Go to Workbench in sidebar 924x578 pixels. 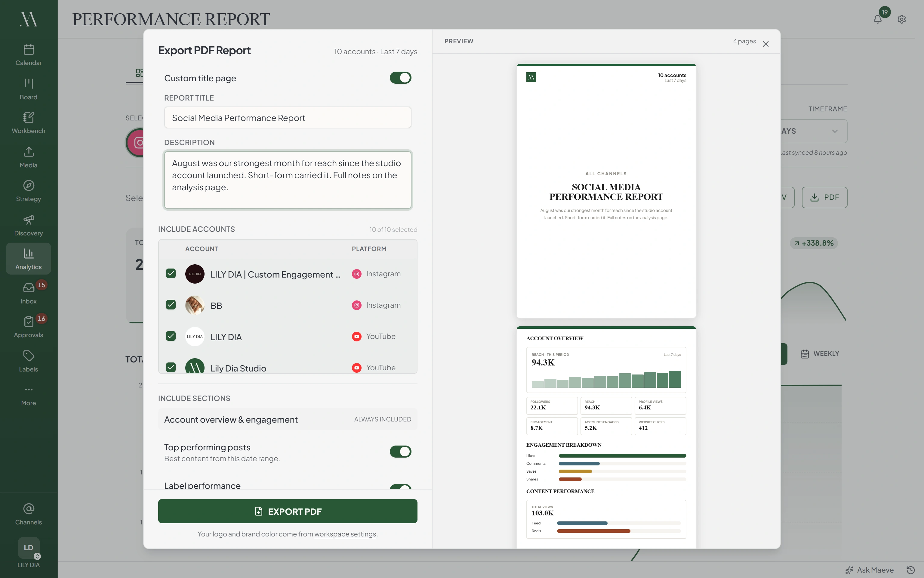29,123
